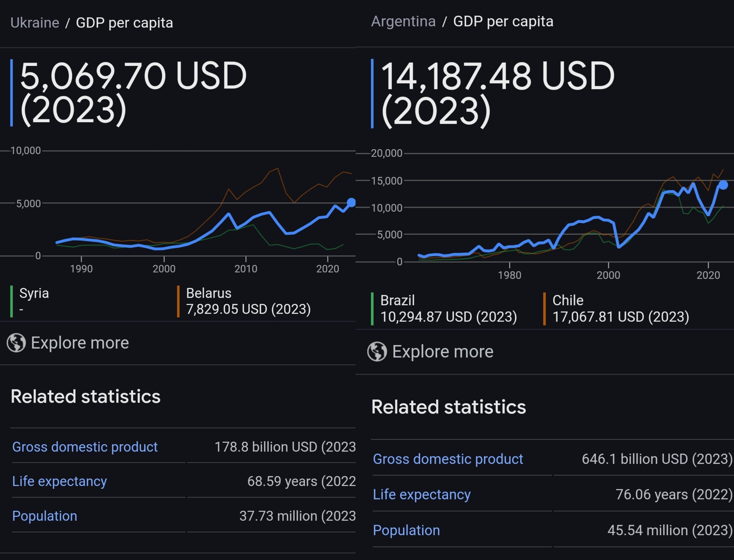
Task: Click Ukraine breadcrumb label
Action: click(x=35, y=23)
